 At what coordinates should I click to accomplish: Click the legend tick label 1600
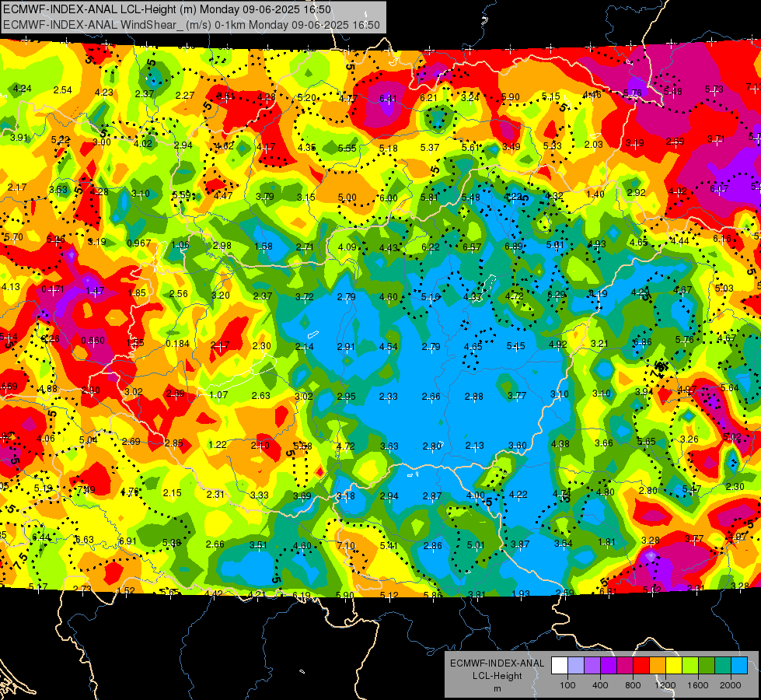coord(697,685)
